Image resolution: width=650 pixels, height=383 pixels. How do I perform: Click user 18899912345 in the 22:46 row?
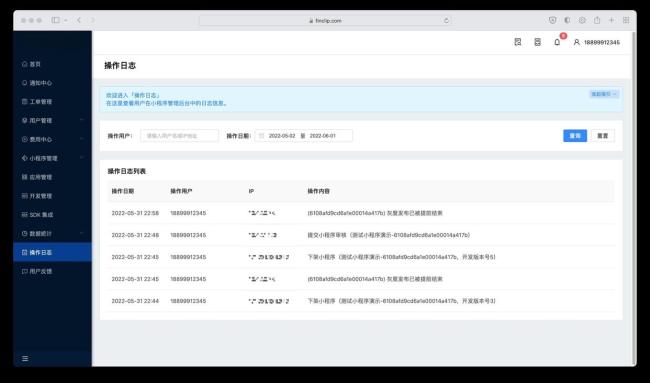click(188, 235)
